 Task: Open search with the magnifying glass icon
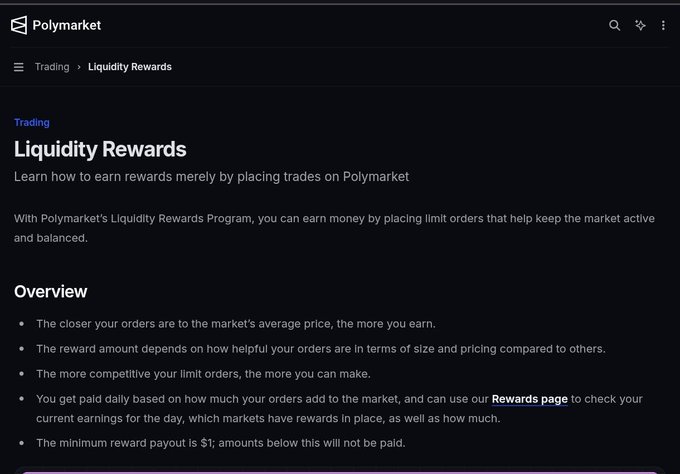coord(615,25)
